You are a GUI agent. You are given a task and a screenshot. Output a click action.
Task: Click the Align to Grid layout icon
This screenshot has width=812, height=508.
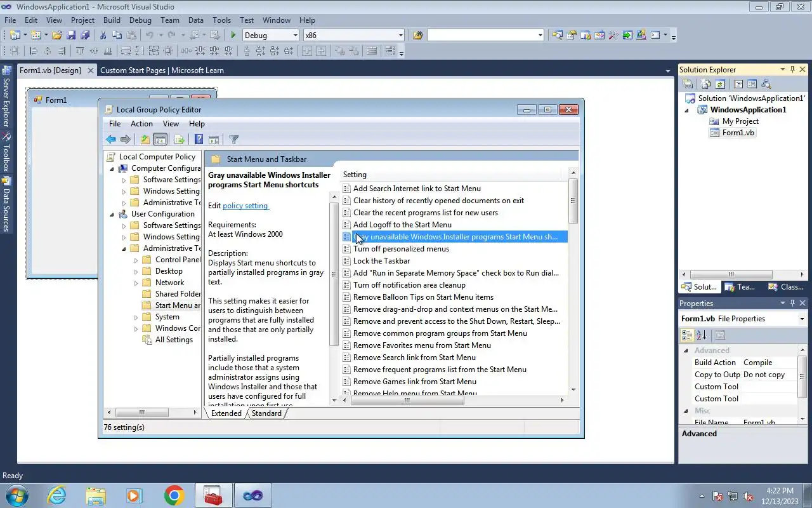pyautogui.click(x=15, y=51)
